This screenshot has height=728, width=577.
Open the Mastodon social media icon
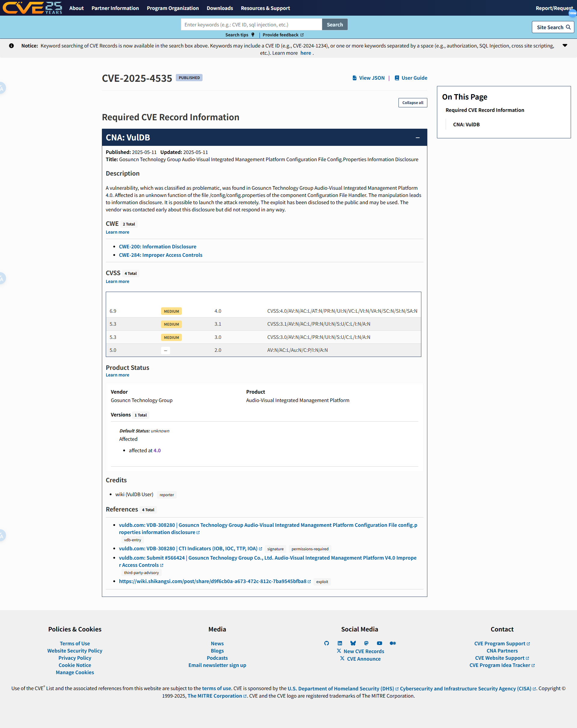coord(366,643)
